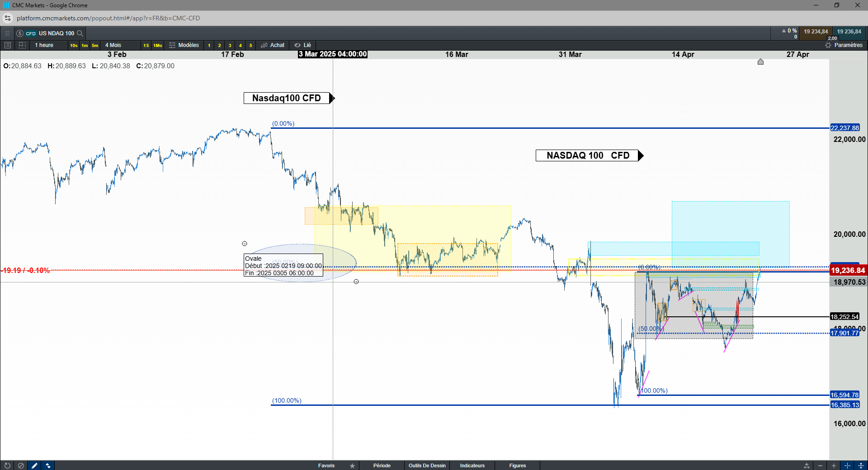Zoom out with the minus icon
The image size is (868, 470).
(x=820, y=465)
